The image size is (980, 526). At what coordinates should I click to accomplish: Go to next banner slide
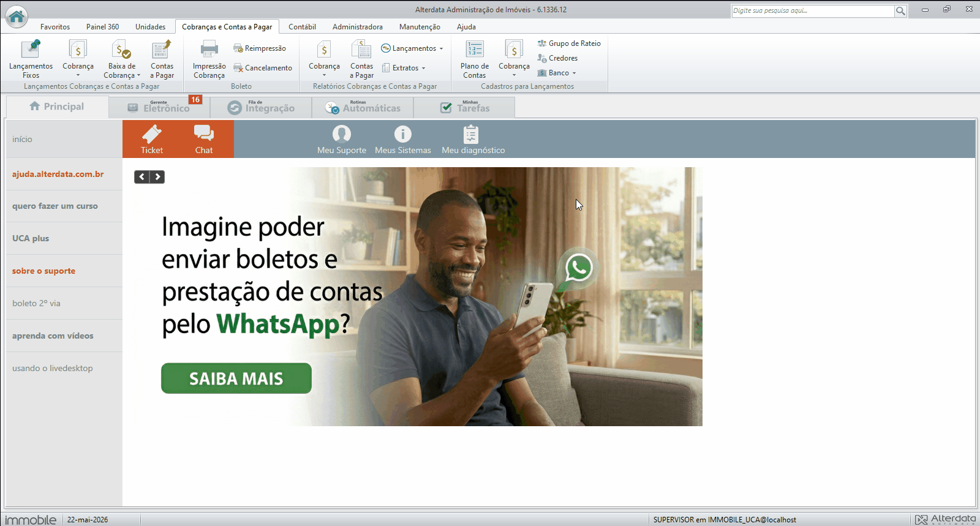[157, 177]
